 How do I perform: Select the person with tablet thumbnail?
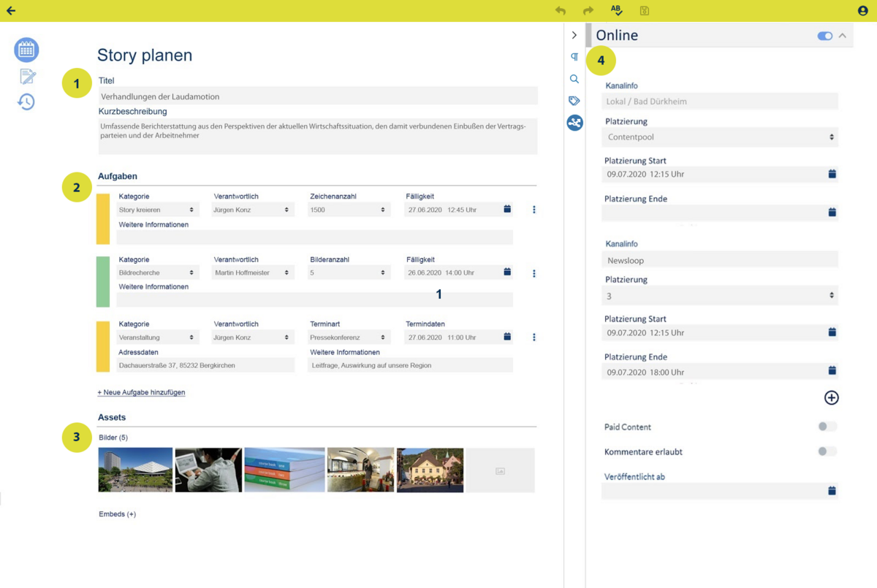coord(208,470)
